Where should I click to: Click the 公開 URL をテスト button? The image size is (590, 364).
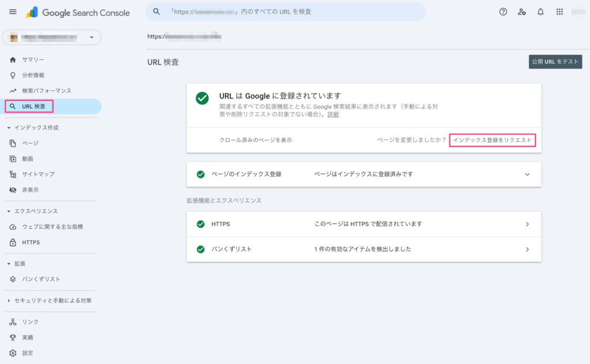555,62
